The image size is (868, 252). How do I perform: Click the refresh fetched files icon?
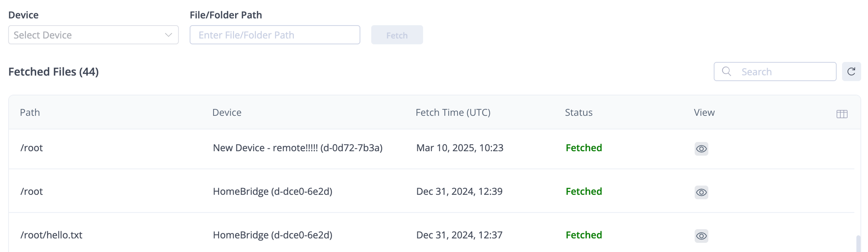coord(851,71)
